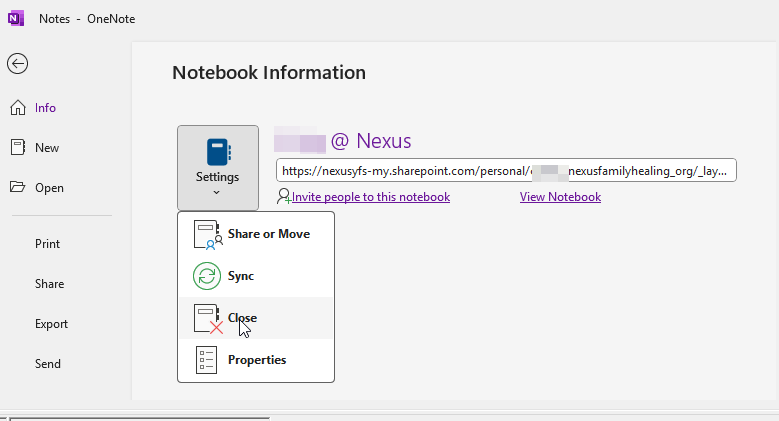Viewport: 779px width, 421px height.
Task: Click the notebook SharePoint URL field
Action: coord(506,170)
